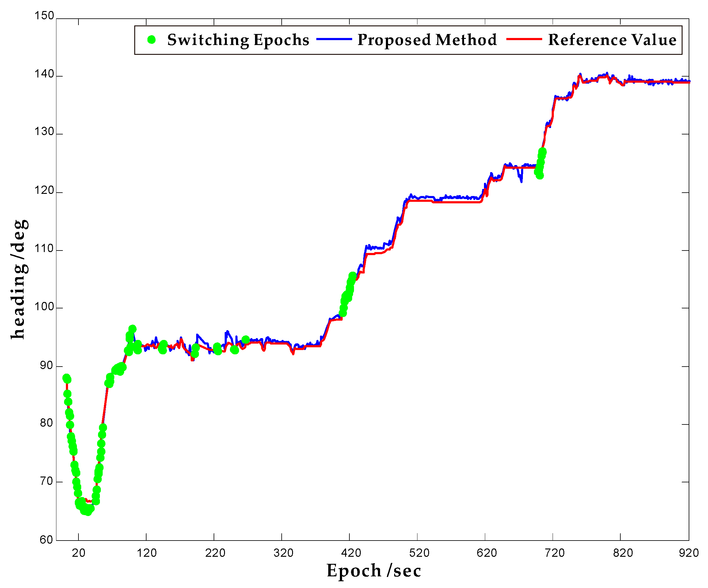Click the topmost green marker near 88 degrees
Viewport: 708px width, 588px height.
(x=67, y=378)
